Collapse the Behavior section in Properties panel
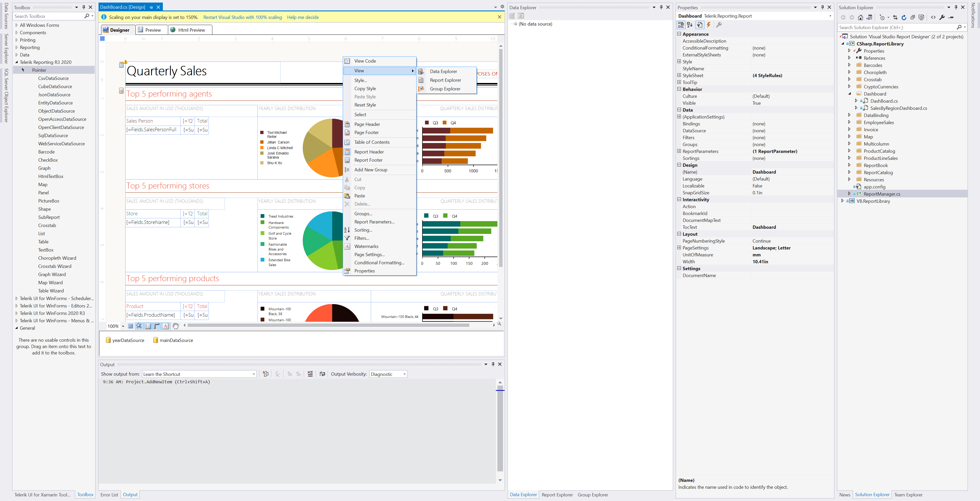This screenshot has width=980, height=501. pyautogui.click(x=679, y=89)
